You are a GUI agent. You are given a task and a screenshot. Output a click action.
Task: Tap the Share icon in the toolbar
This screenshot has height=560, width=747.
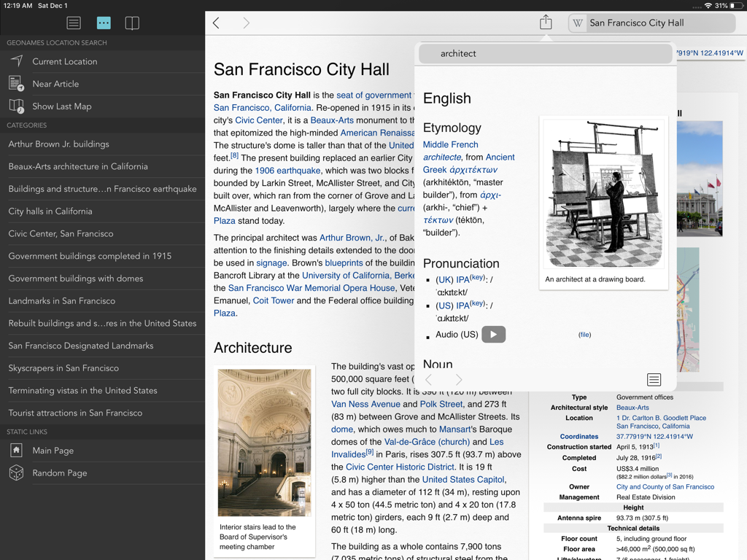[545, 23]
